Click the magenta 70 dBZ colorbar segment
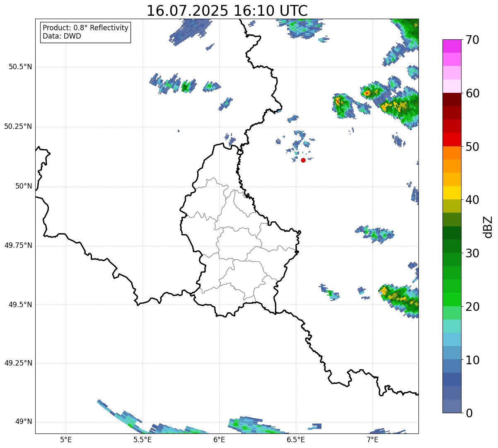The height and width of the screenshot is (448, 498). (x=452, y=46)
